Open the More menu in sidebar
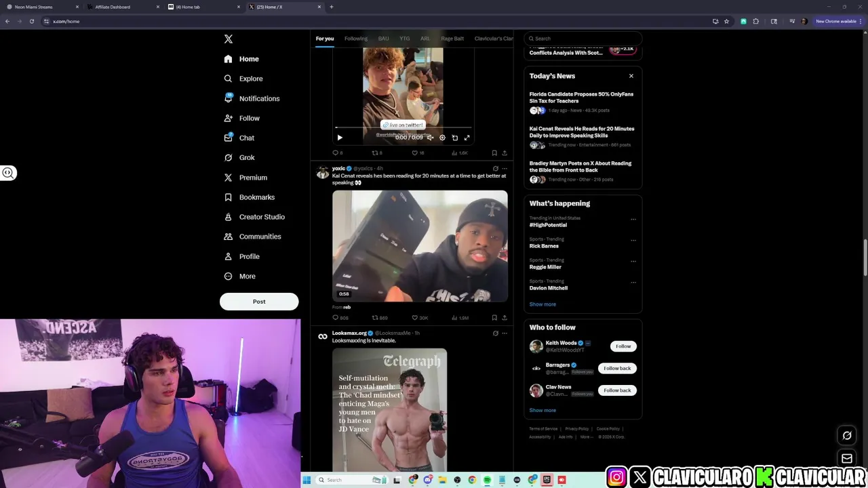 point(239,276)
